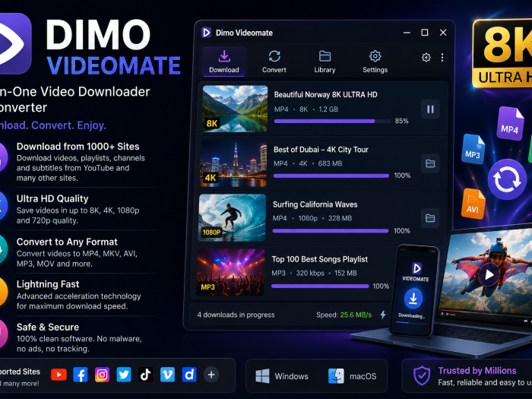Open the Download tab
Viewport: 532px width, 399px height.
224,62
